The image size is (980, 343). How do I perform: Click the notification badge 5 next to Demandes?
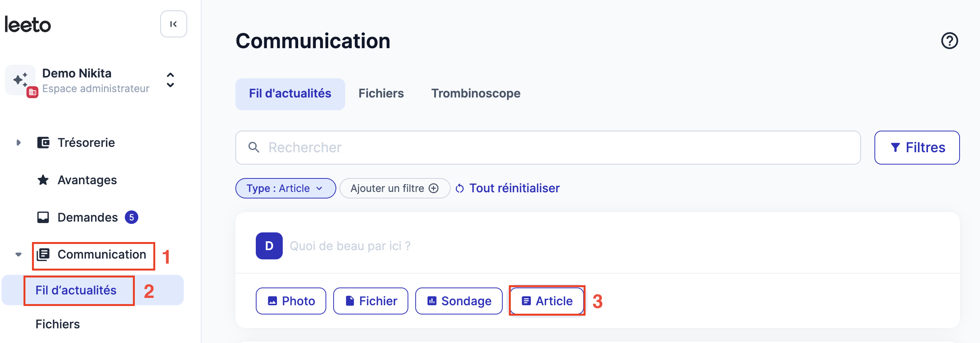coord(131,217)
